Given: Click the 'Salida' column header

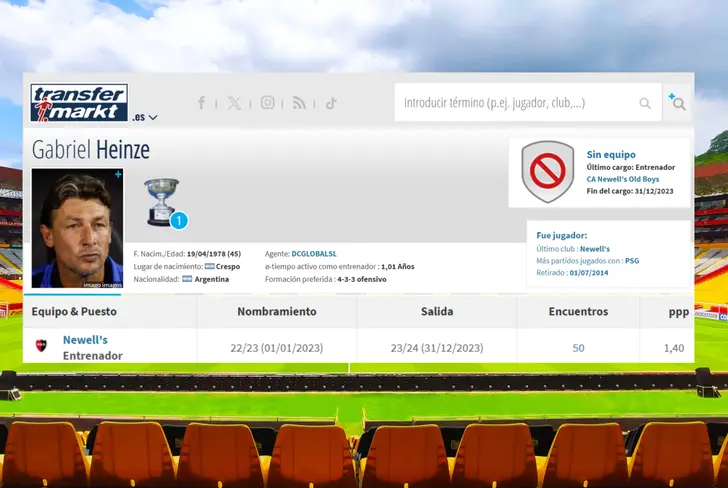Looking at the screenshot, I should click(437, 312).
